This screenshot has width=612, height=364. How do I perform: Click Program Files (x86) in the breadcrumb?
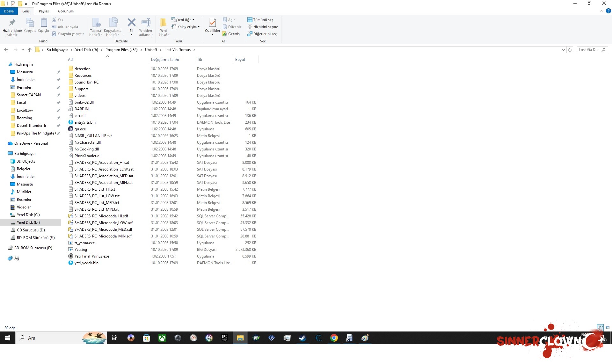pos(121,50)
